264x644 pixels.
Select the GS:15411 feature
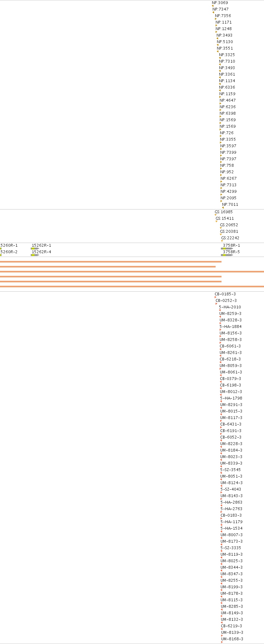225,218
